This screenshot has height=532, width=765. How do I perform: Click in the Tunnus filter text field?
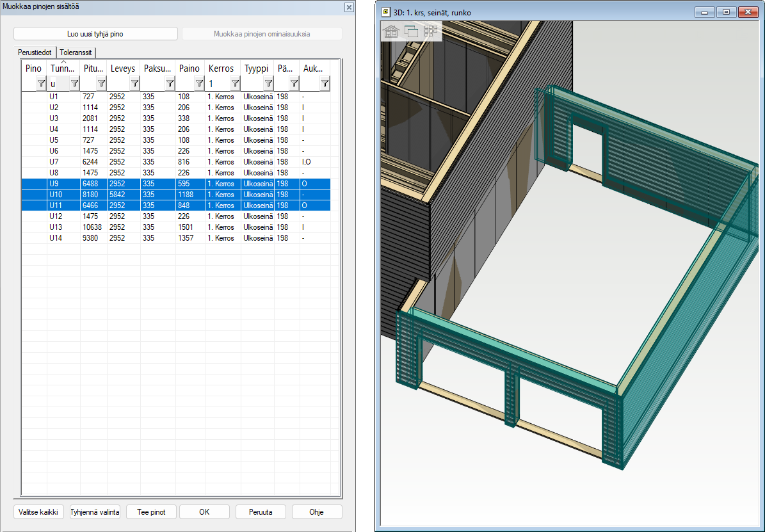click(59, 83)
